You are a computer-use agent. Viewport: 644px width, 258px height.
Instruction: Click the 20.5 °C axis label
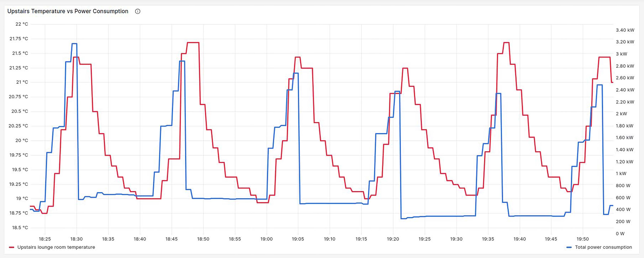(20, 111)
